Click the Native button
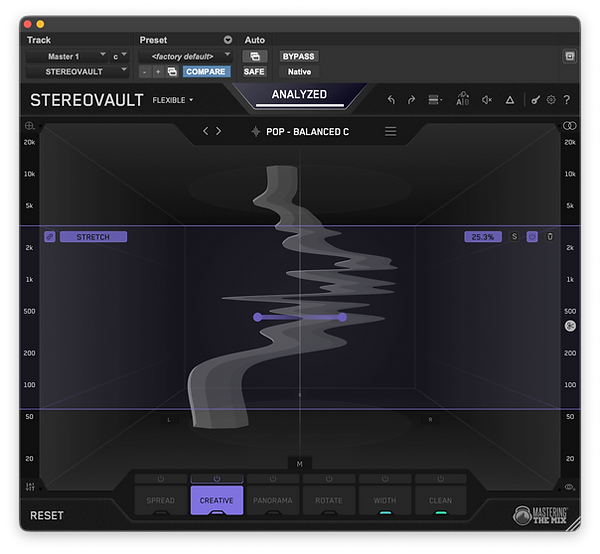 (299, 72)
